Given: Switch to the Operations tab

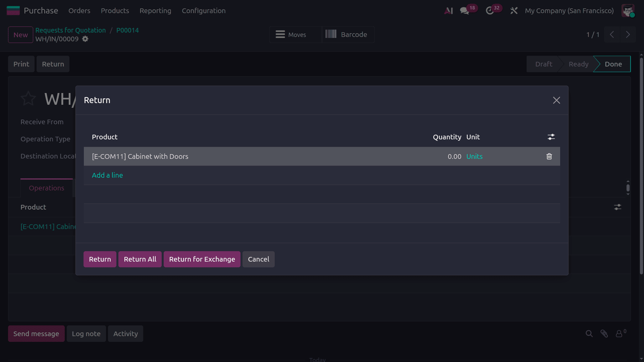Looking at the screenshot, I should 46,188.
